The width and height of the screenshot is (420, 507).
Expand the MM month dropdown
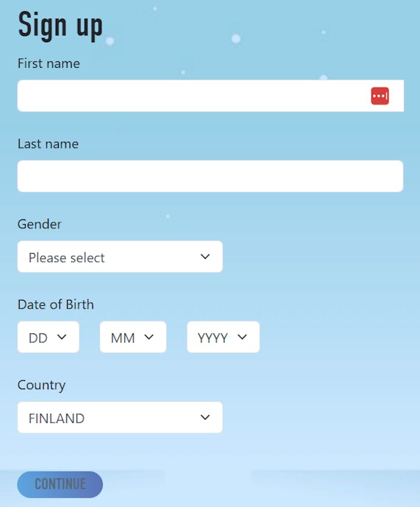[133, 337]
